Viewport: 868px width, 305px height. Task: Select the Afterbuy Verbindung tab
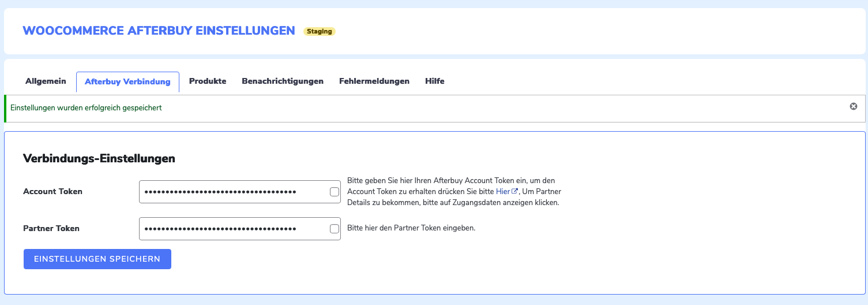click(127, 81)
